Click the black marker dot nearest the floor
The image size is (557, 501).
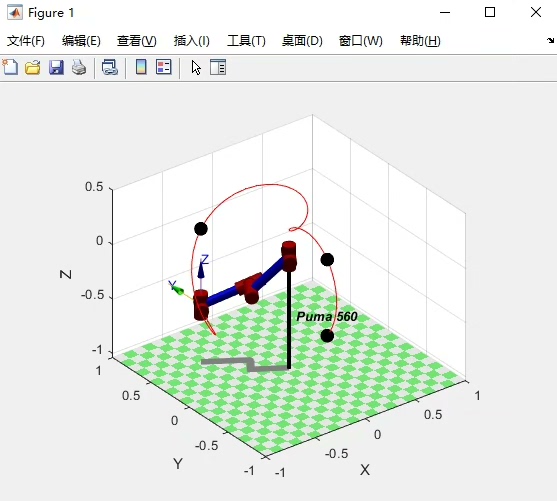click(x=327, y=335)
